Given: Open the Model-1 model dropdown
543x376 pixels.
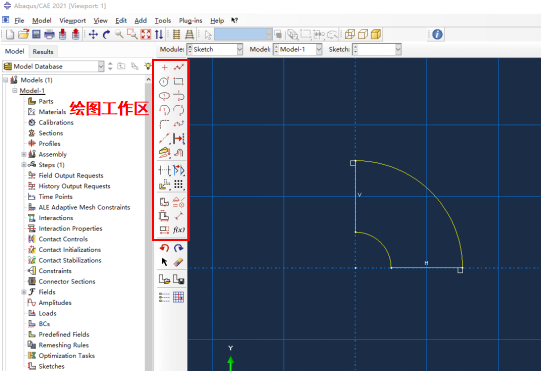Looking at the screenshot, I should [298, 50].
